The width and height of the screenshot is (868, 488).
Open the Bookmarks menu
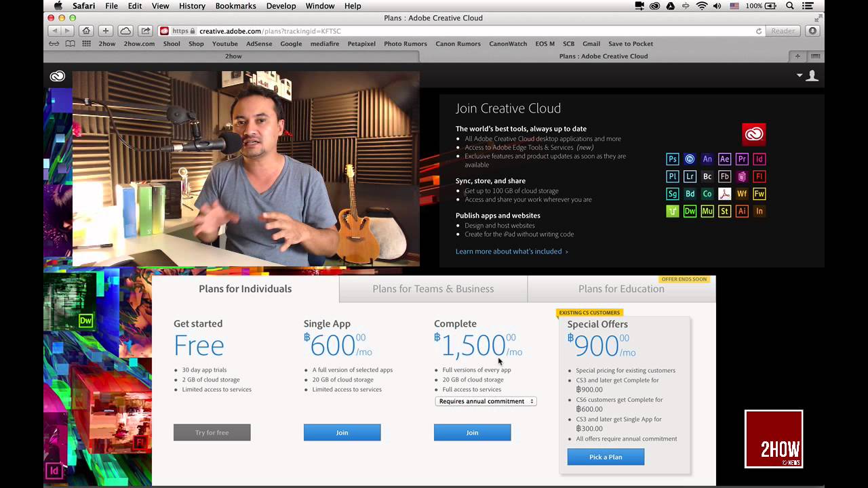[235, 6]
